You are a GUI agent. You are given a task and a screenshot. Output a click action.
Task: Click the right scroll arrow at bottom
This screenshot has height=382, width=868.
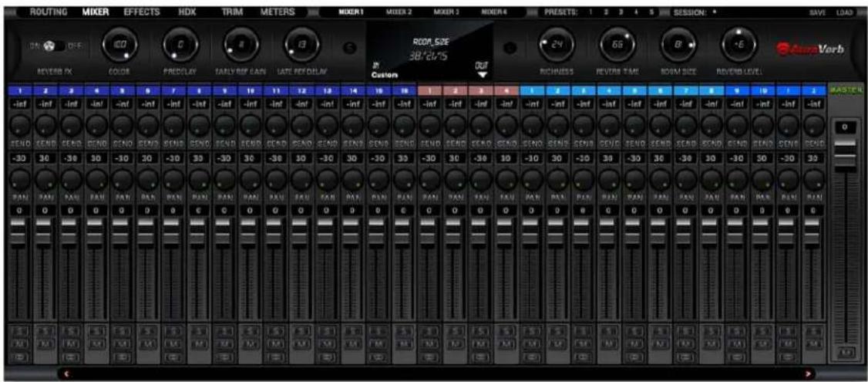[809, 374]
